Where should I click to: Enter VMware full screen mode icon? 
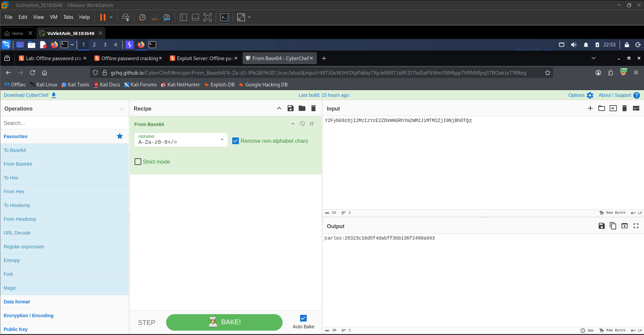point(208,17)
